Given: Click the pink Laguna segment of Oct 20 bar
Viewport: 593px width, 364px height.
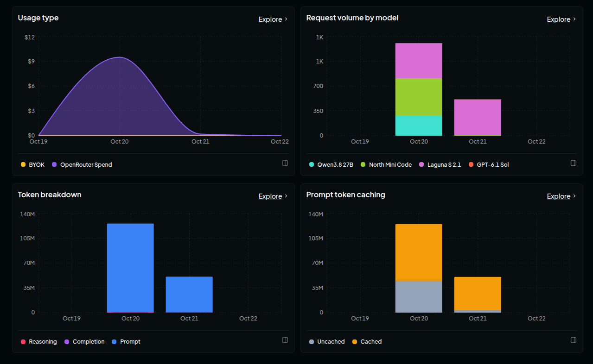Looking at the screenshot, I should (x=419, y=61).
